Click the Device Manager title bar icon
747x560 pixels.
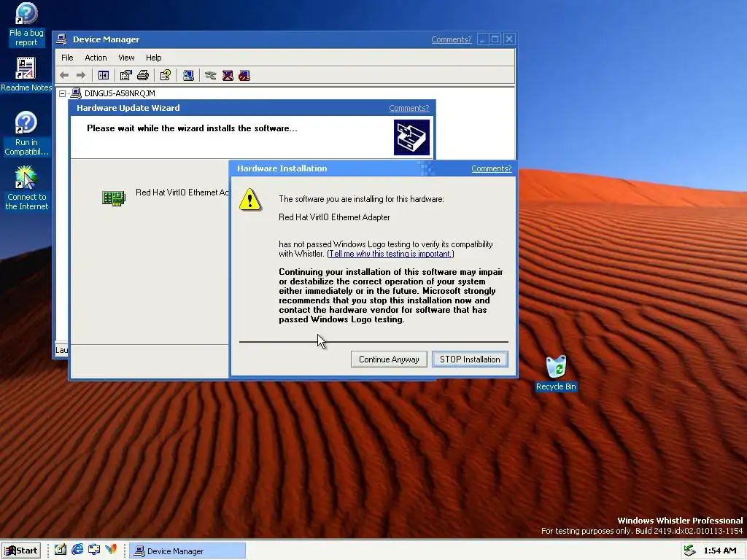click(61, 39)
